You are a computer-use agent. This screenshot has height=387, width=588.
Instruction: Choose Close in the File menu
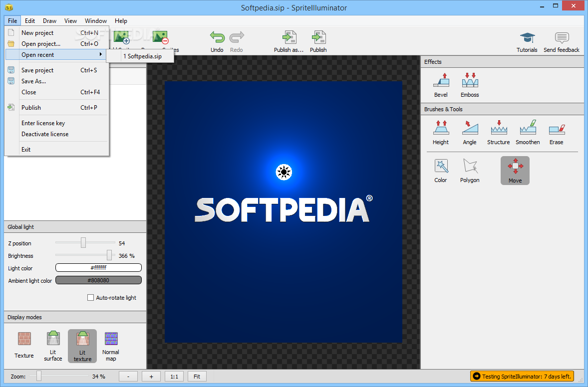point(57,92)
